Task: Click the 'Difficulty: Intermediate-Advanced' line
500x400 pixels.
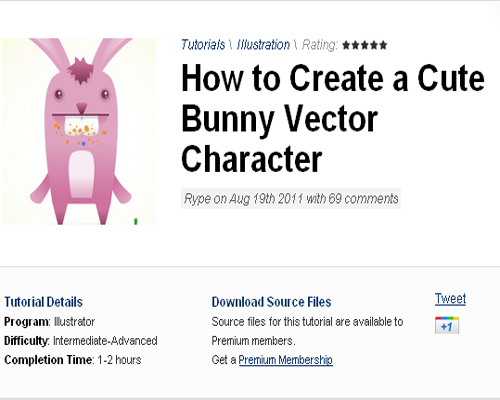Action: click(81, 341)
